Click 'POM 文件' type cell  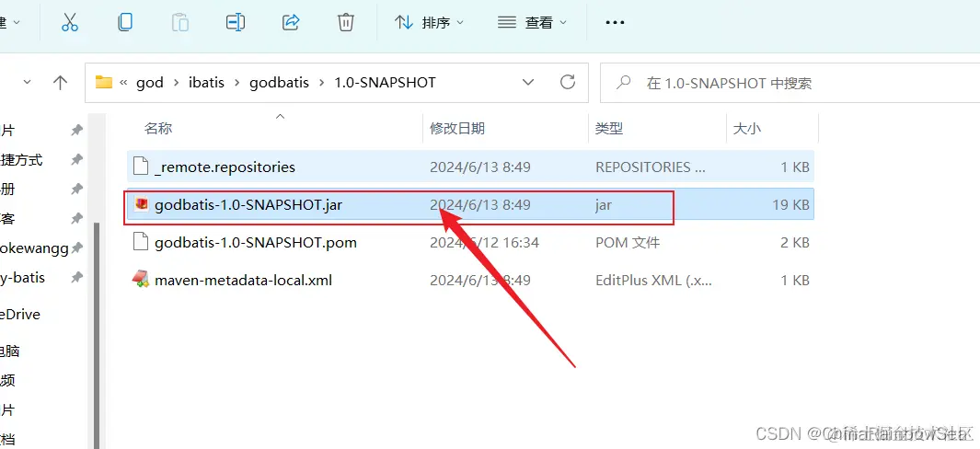click(628, 242)
